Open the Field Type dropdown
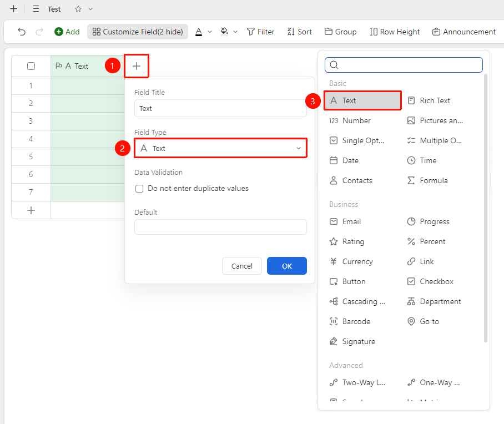Image resolution: width=504 pixels, height=424 pixels. (220, 148)
